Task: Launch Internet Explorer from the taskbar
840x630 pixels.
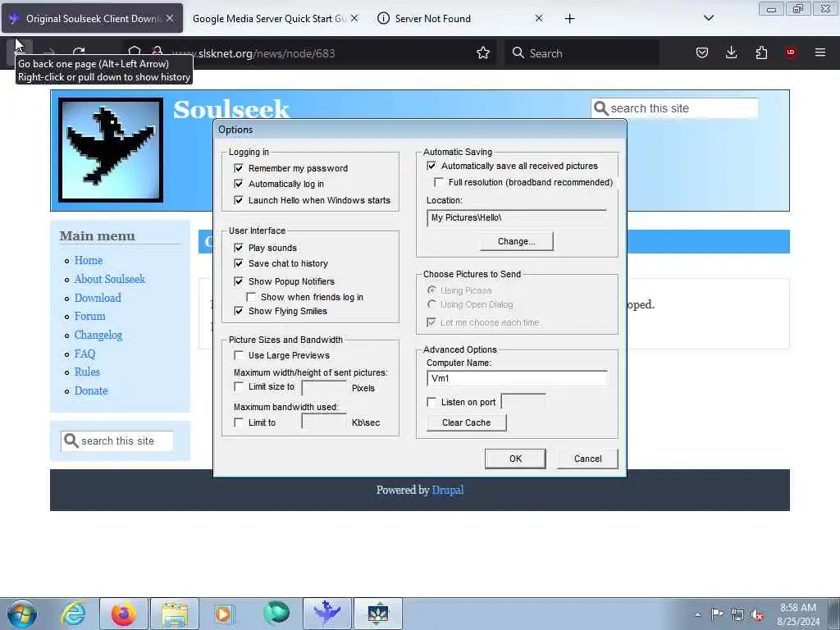Action: point(73,614)
